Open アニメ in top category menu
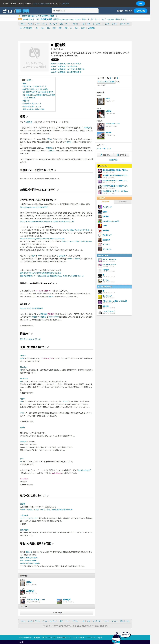 point(23,24)
